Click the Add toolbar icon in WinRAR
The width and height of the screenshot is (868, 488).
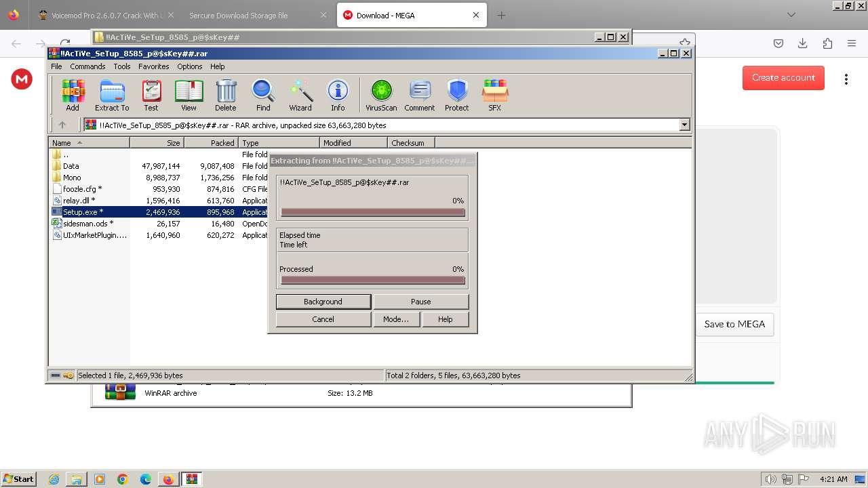point(73,95)
